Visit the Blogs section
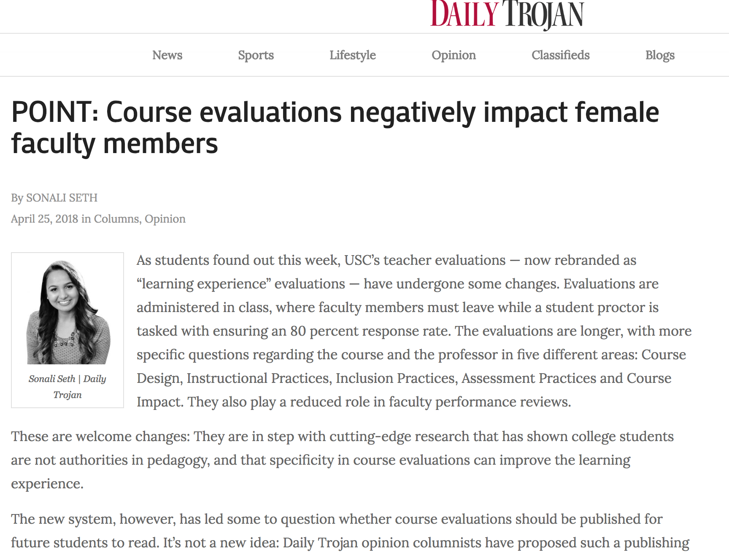The image size is (729, 560). pyautogui.click(x=660, y=55)
